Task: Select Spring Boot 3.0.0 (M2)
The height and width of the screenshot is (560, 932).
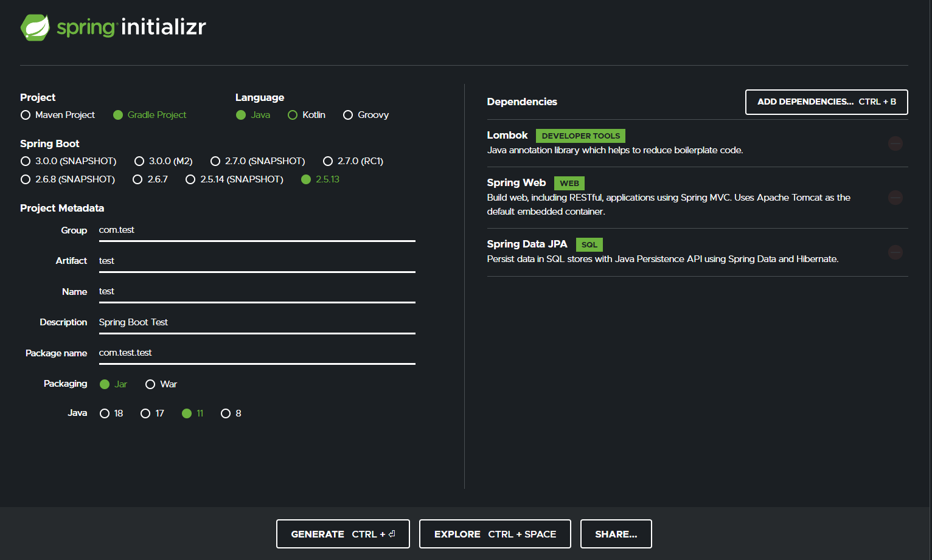Action: click(x=139, y=161)
